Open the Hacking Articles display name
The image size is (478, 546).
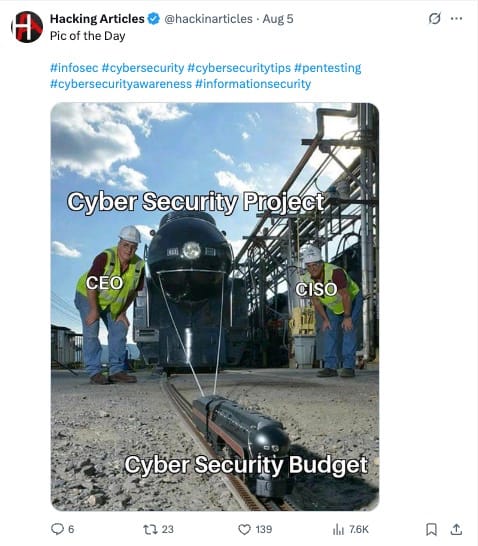tap(97, 18)
